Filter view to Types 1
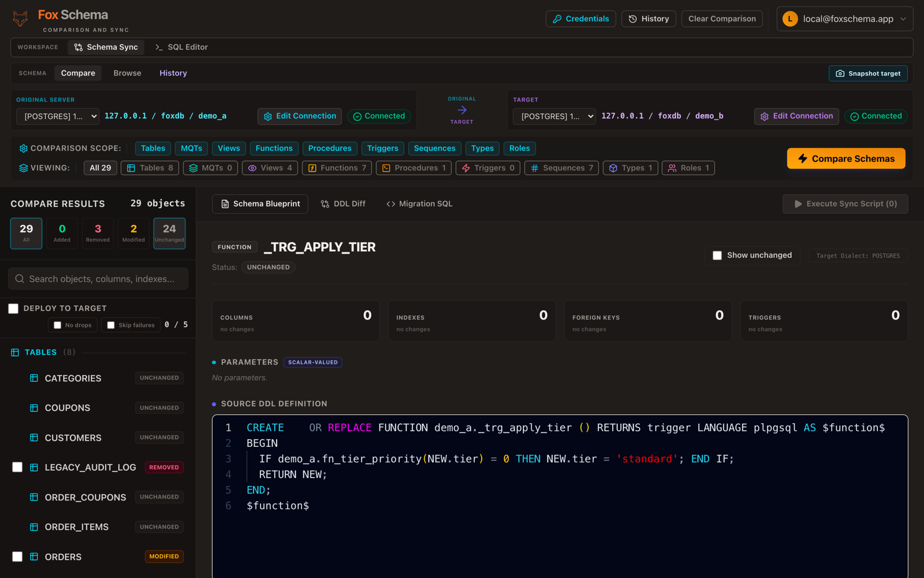The image size is (924, 578). click(x=631, y=168)
